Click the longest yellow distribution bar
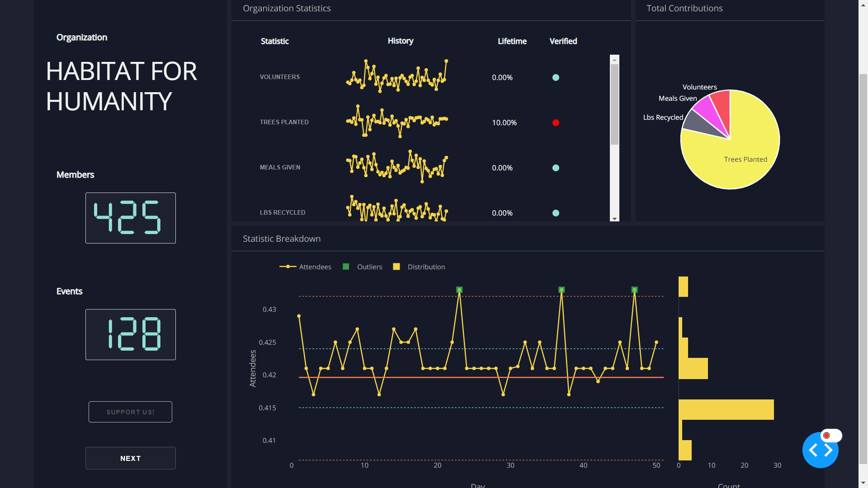Image resolution: width=868 pixels, height=488 pixels. pos(726,409)
